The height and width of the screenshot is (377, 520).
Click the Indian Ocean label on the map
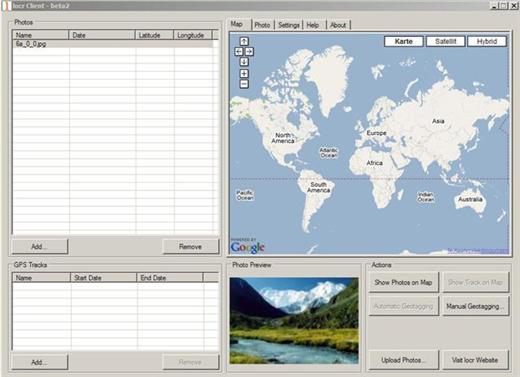pyautogui.click(x=426, y=197)
